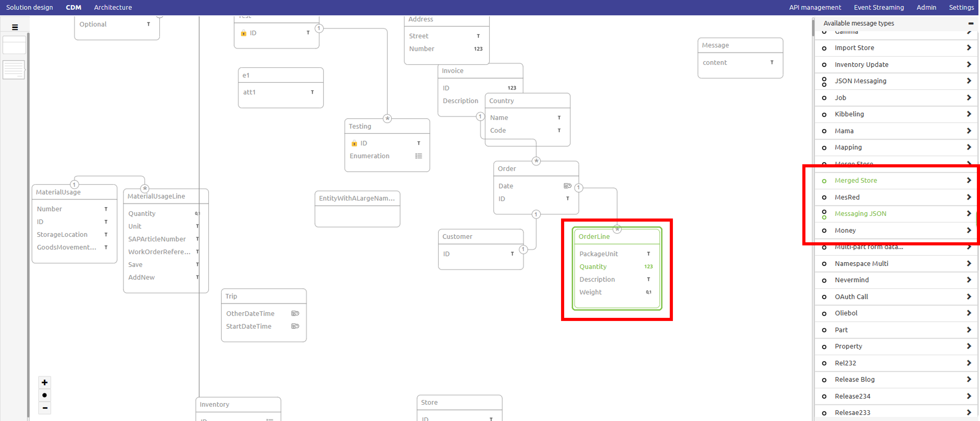The image size is (980, 421).
Task: Expand the Inventory Update chevron
Action: click(x=969, y=65)
